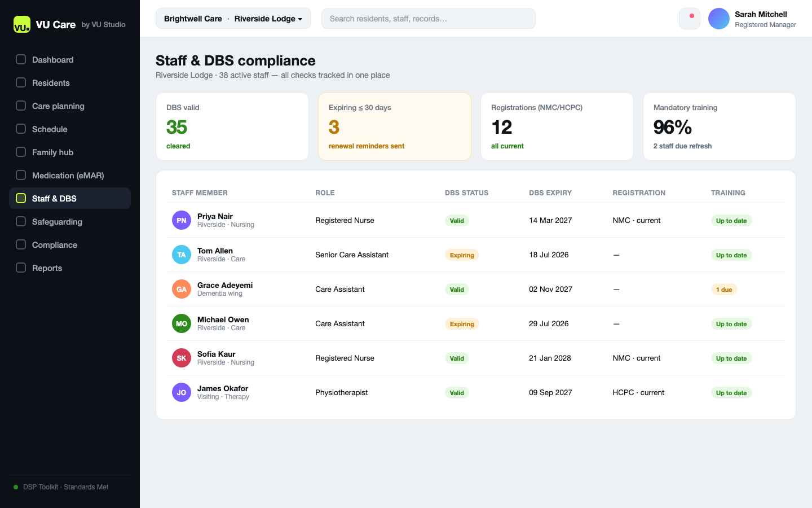This screenshot has width=812, height=508.
Task: Click Tom Allen's TA avatar
Action: point(182,255)
